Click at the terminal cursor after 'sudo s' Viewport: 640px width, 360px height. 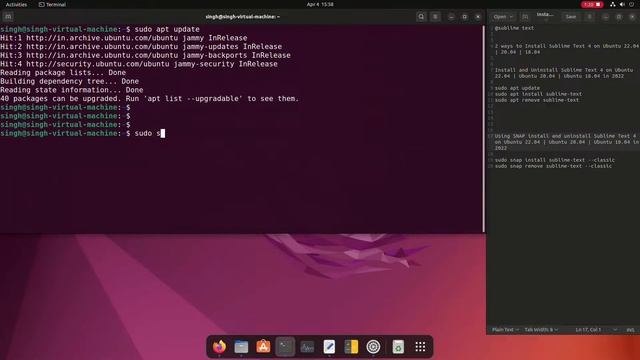163,133
